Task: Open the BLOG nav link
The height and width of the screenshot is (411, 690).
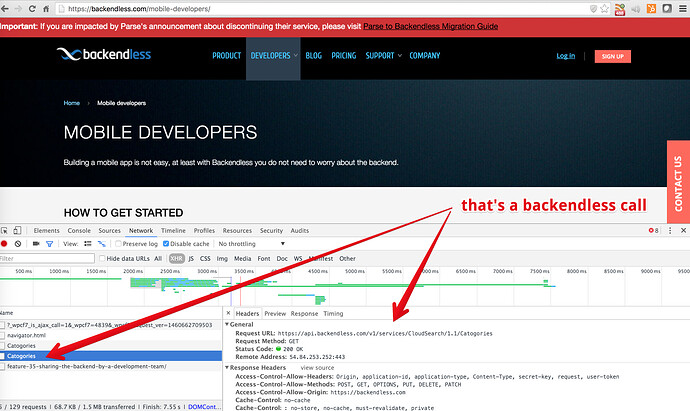Action: point(313,55)
